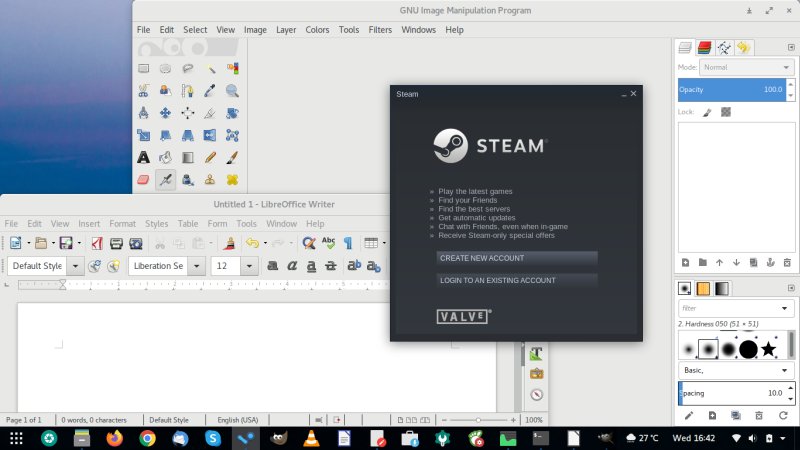Image resolution: width=800 pixels, height=450 pixels.
Task: Open the Styles menu in Writer
Action: 156,223
